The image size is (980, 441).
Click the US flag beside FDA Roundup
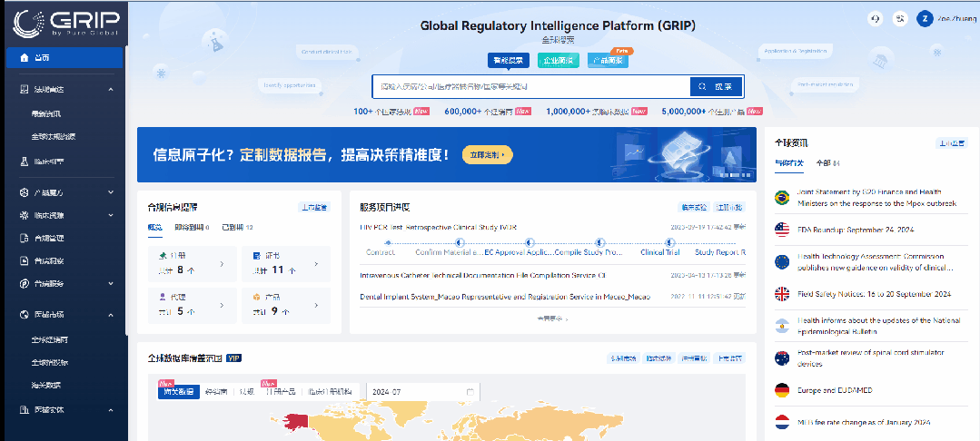782,230
